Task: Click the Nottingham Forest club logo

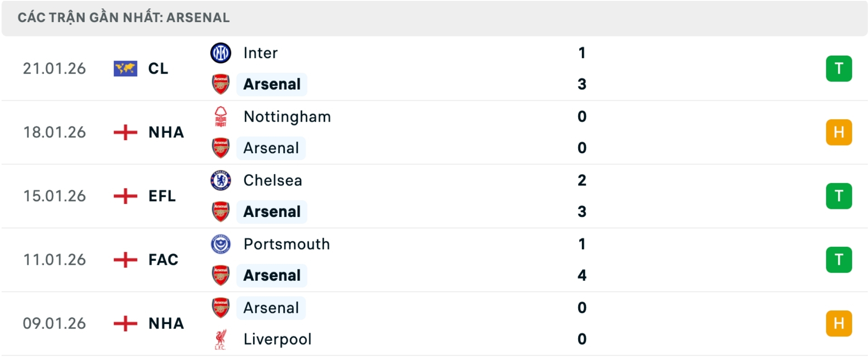Action: pos(221,116)
